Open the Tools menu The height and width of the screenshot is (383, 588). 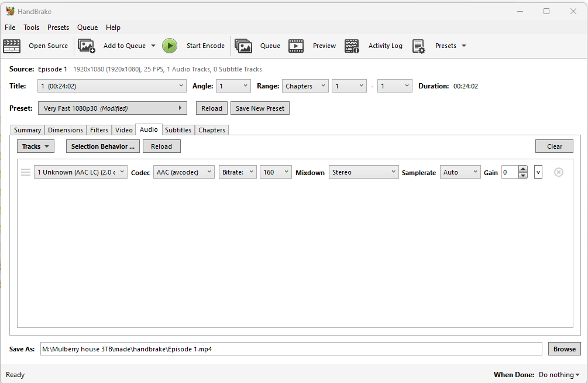31,28
